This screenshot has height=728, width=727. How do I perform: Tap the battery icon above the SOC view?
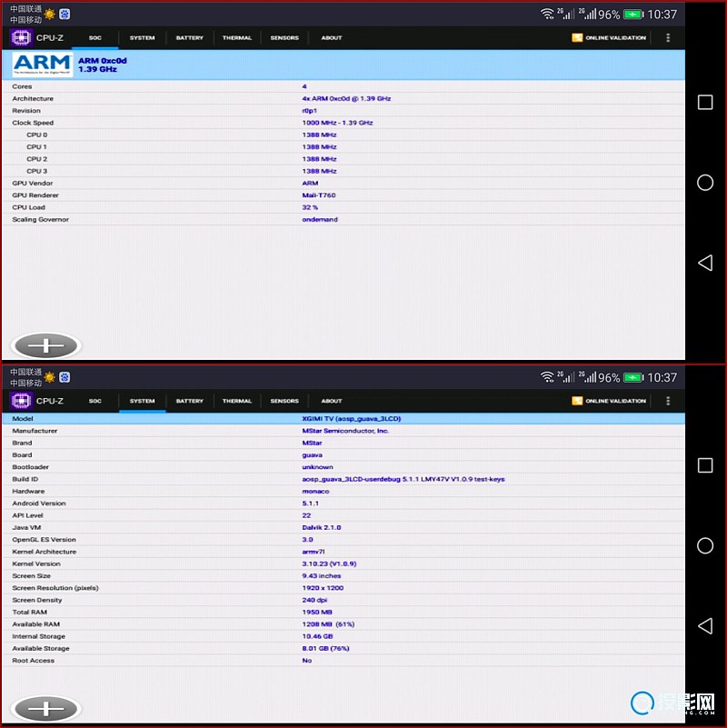tap(633, 15)
